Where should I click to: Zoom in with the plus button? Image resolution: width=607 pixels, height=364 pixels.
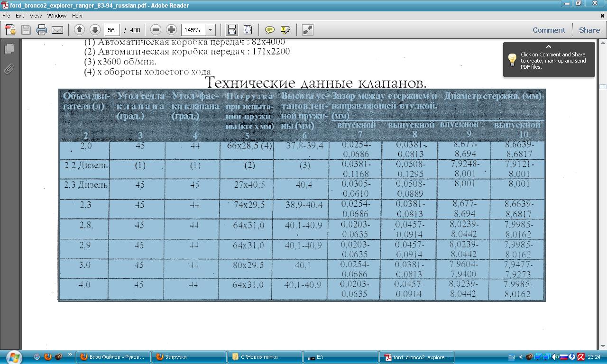click(x=172, y=30)
